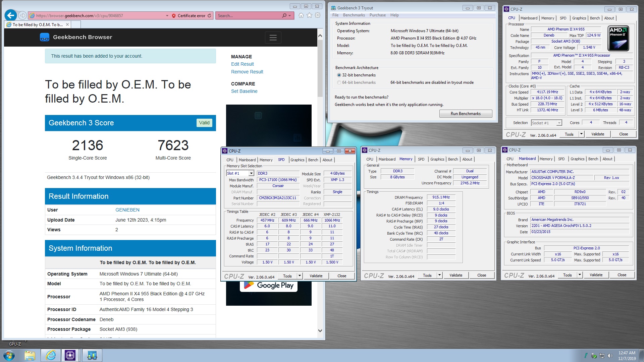
Task: Open the browser Home icon
Action: 301,15
